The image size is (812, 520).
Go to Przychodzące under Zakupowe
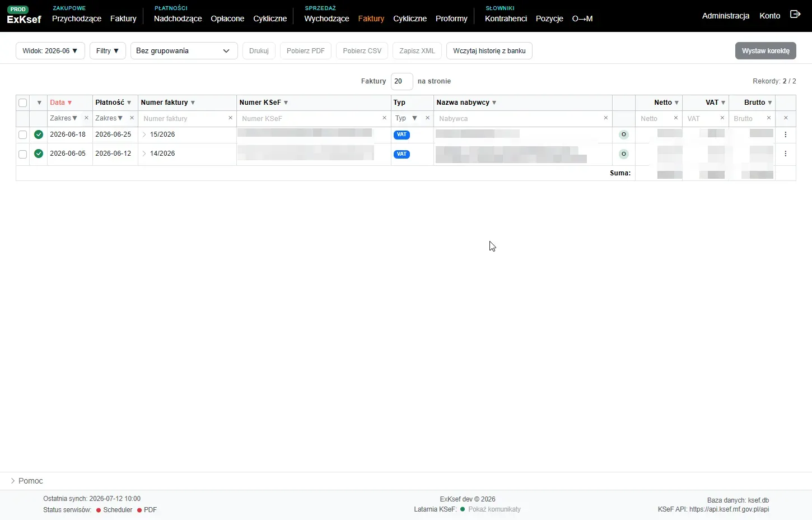(x=77, y=18)
